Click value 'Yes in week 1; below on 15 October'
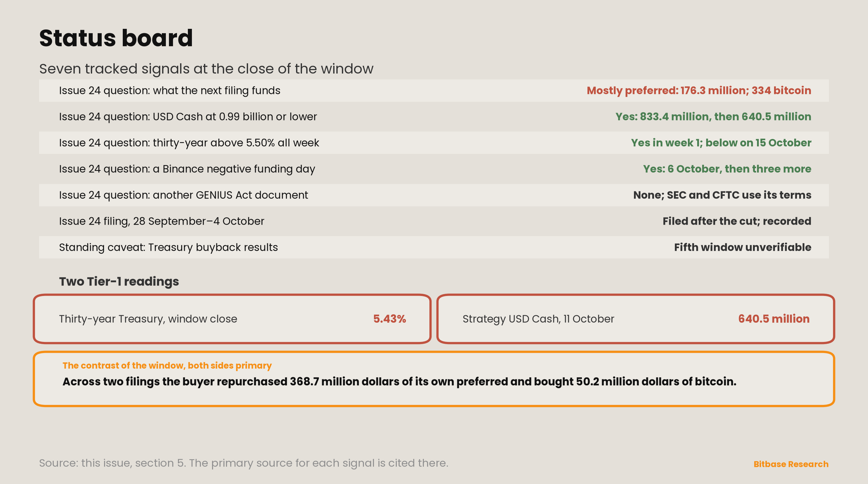This screenshot has height=484, width=868. coord(721,143)
